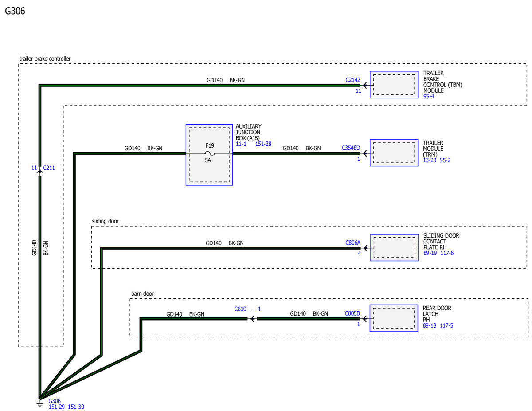Jump to page reference 117-6
The image size is (532, 411).
tap(447, 253)
